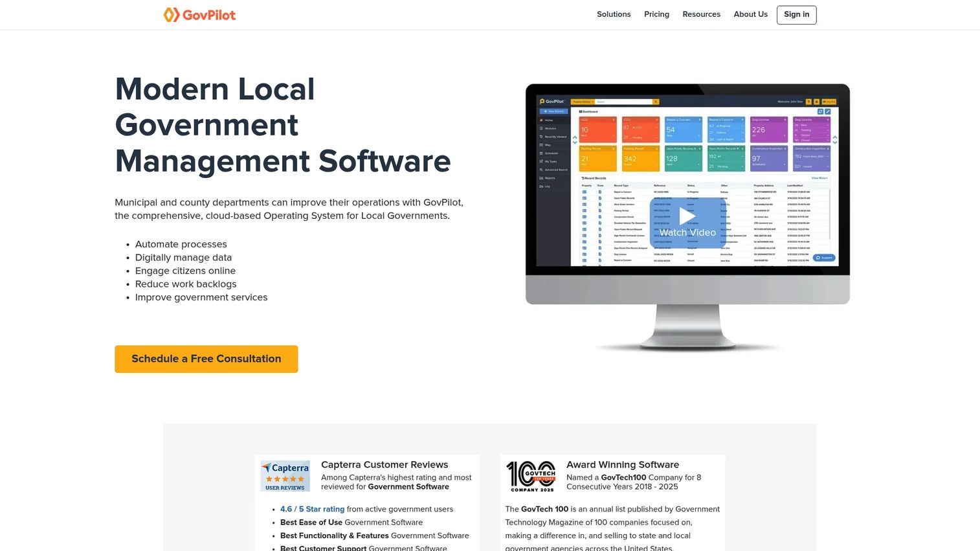
Task: Click the Best Ease of Use bullet
Action: click(x=351, y=523)
